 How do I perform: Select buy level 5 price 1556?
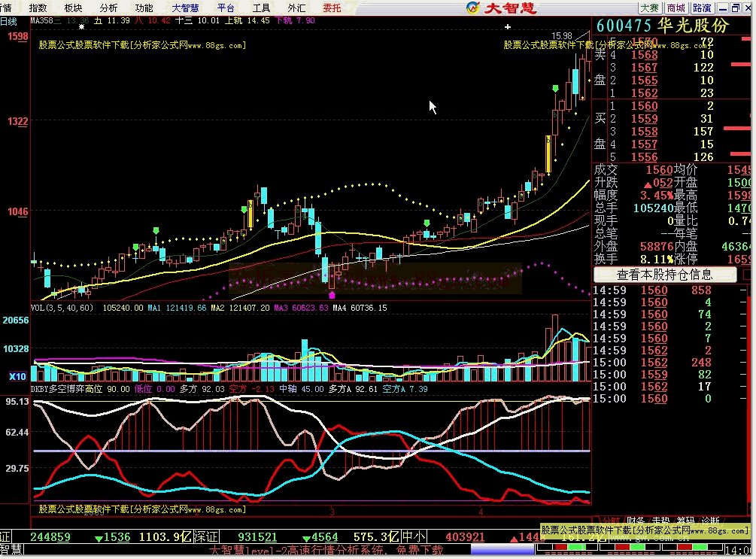[x=645, y=156]
